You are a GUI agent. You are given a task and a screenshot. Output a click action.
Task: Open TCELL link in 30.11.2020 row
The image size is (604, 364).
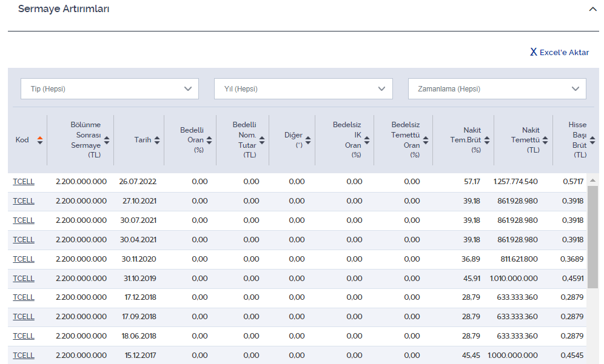click(24, 259)
